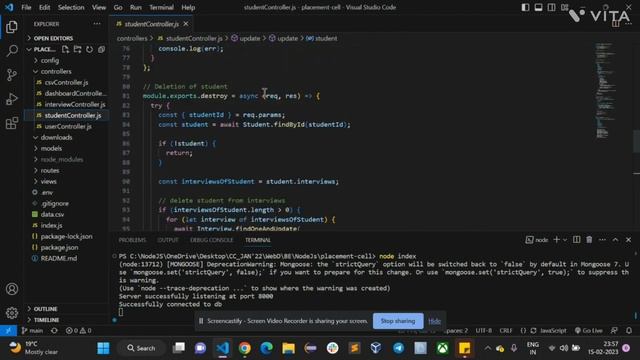The image size is (640, 360).
Task: Expand the views folder
Action: [49, 182]
